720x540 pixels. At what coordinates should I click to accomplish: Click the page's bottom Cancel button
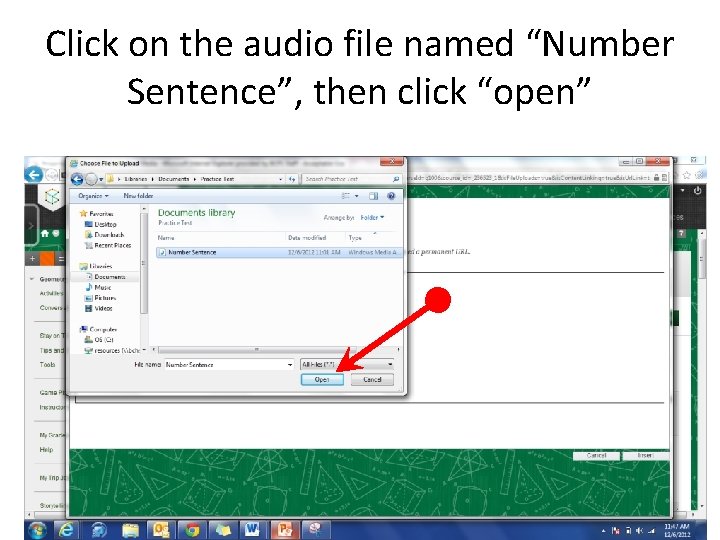tap(596, 456)
